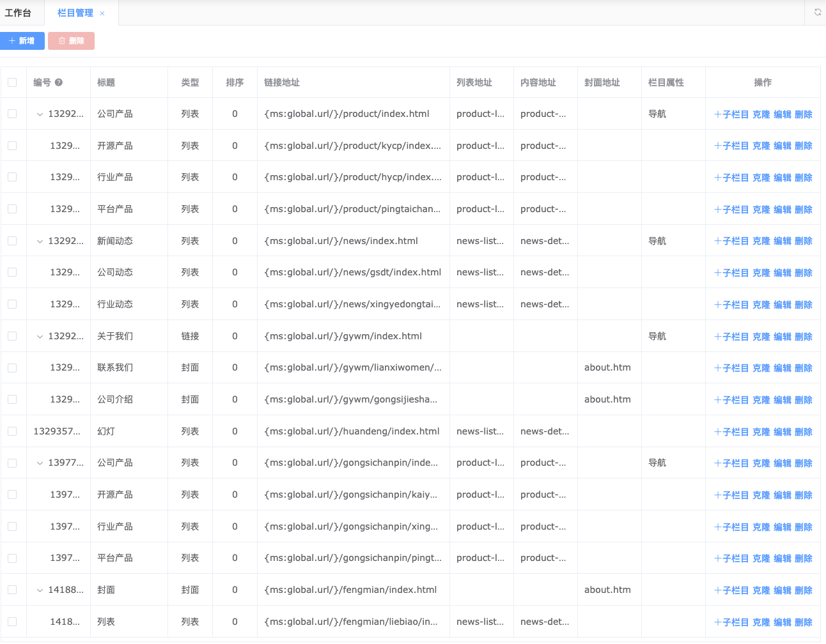This screenshot has width=826, height=644.
Task: Click the 新增 button with plus icon
Action: (x=22, y=41)
